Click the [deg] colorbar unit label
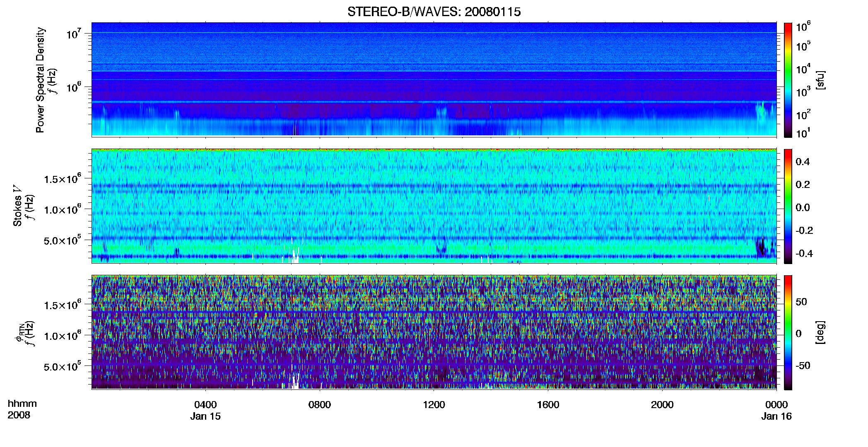This screenshot has height=447, width=868. tap(821, 332)
